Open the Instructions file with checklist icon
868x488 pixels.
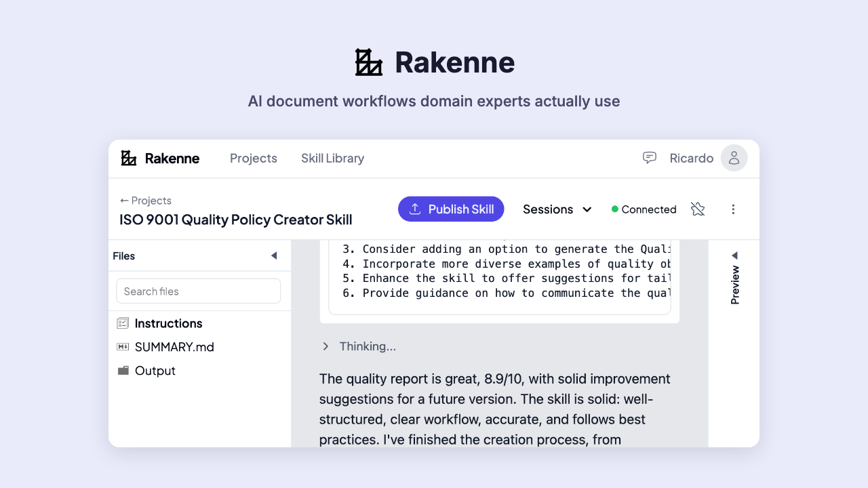(124, 323)
